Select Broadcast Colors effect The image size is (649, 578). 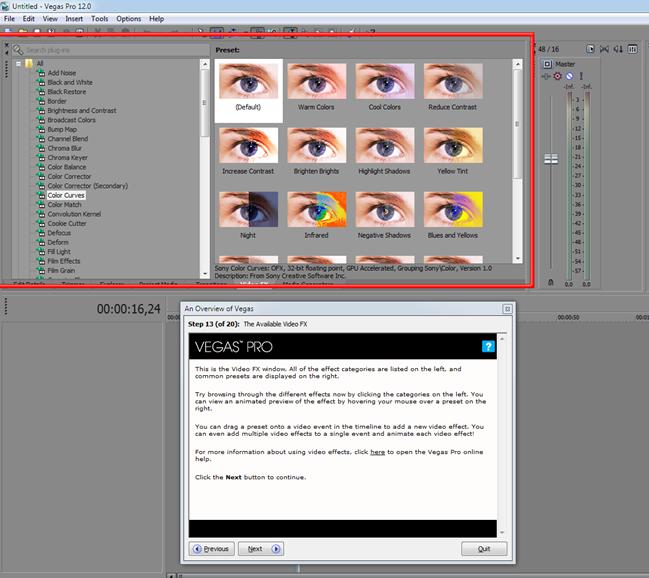(71, 120)
